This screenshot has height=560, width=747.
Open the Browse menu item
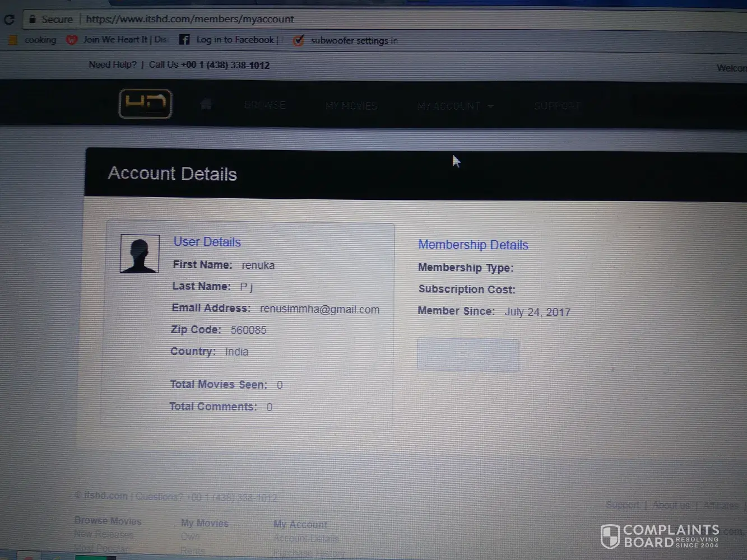(x=265, y=105)
